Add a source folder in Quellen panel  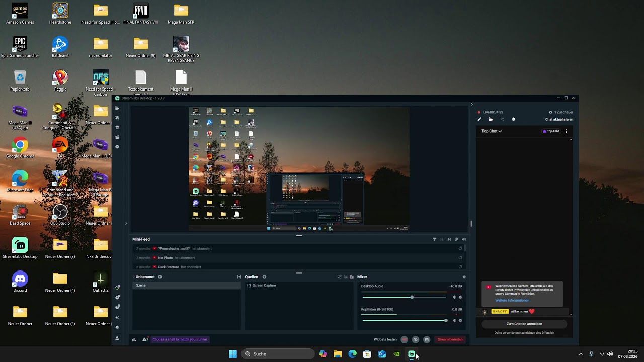click(x=352, y=277)
